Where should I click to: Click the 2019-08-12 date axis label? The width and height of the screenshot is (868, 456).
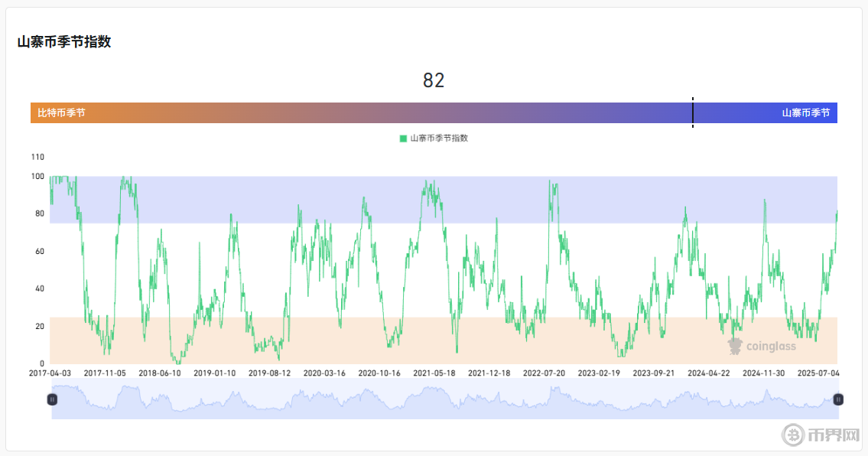(270, 373)
